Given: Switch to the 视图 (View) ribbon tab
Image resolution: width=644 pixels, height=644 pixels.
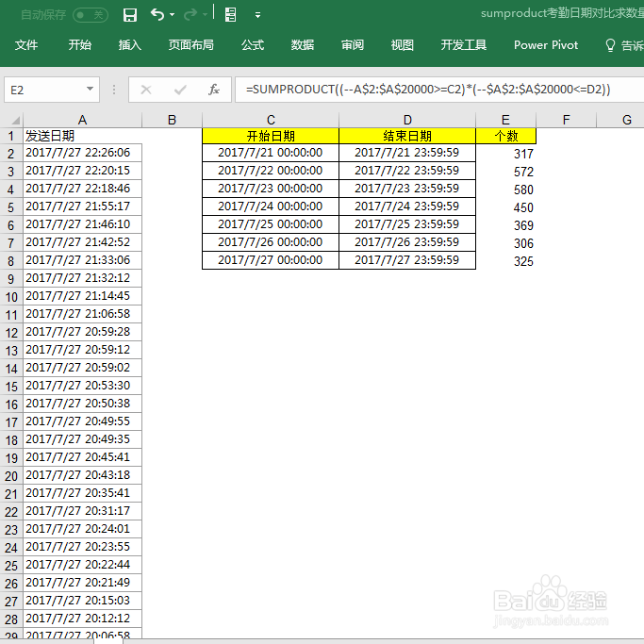Looking at the screenshot, I should pos(402,44).
